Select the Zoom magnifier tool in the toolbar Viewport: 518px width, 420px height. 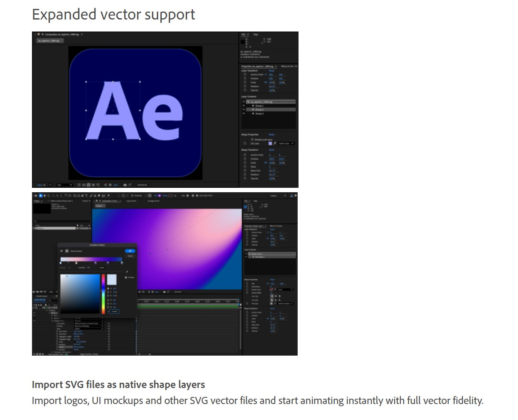[x=48, y=195]
